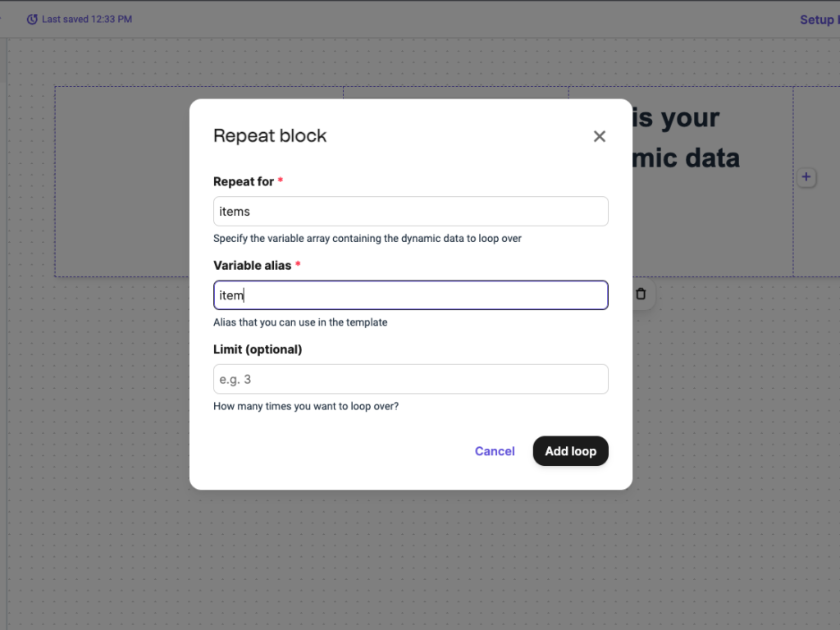Click the trash delete icon
Screen dimensions: 840x630
(x=641, y=294)
